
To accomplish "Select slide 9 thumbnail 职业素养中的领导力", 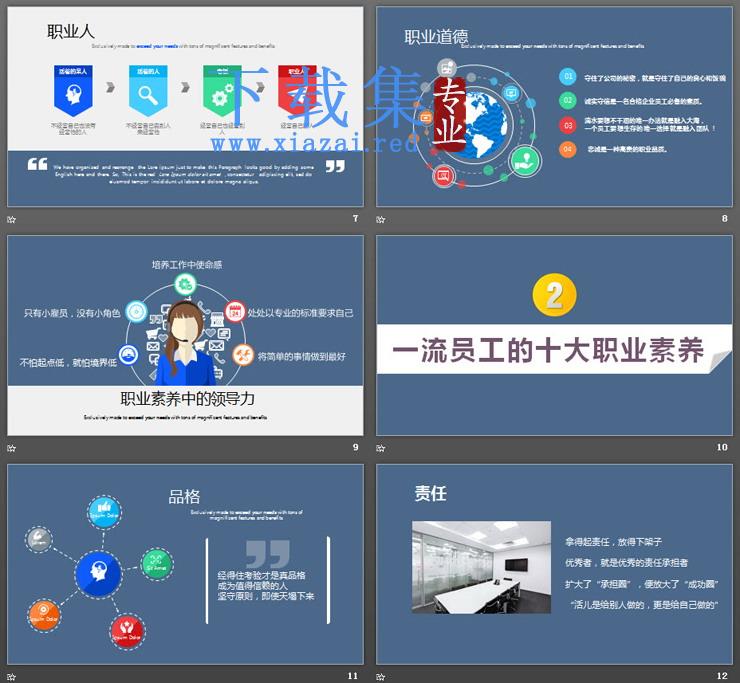I will [x=185, y=336].
